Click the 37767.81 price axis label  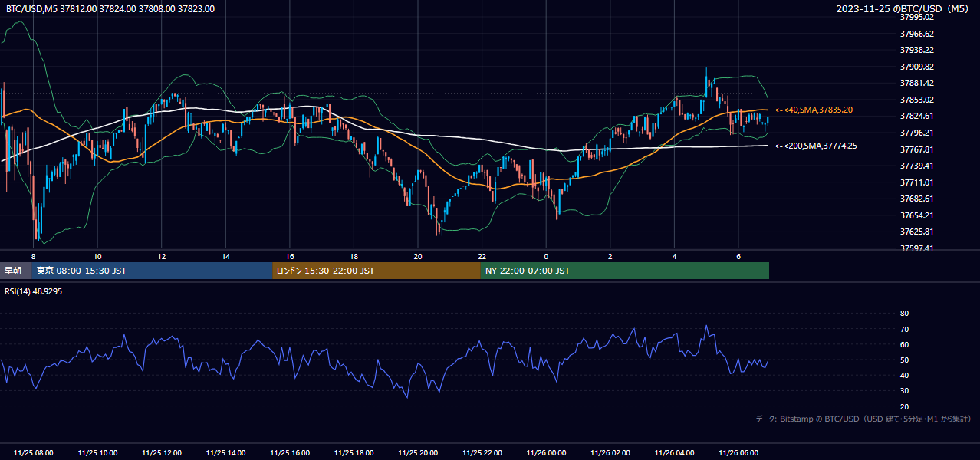[x=917, y=149]
